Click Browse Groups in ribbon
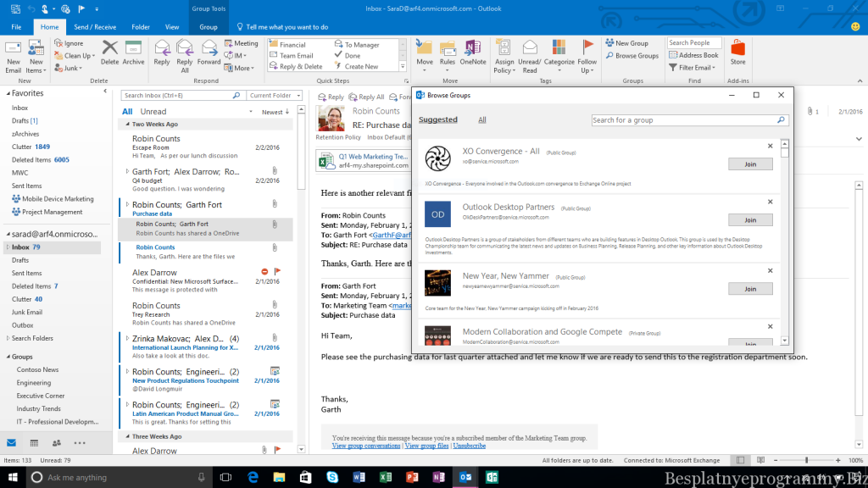868x488 pixels. (632, 56)
